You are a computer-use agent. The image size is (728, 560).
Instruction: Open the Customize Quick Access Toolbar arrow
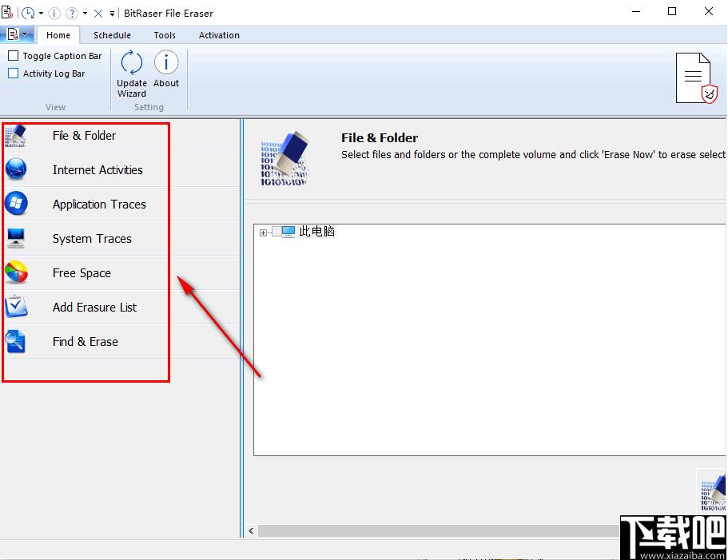[x=112, y=14]
